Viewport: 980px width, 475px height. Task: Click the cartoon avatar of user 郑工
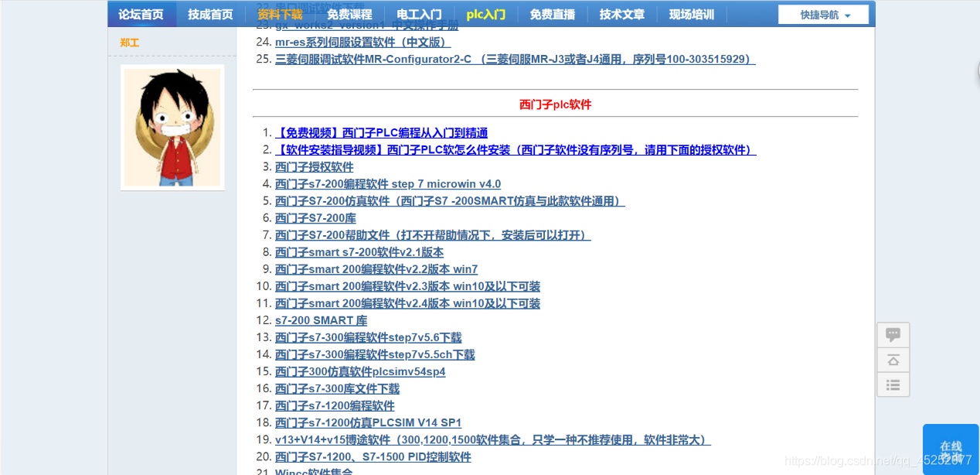click(172, 127)
